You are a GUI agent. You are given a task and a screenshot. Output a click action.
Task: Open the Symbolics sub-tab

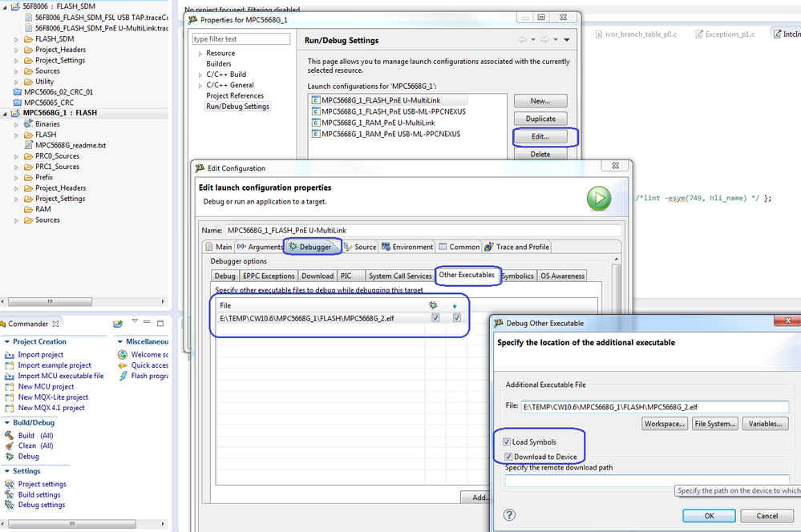[519, 276]
